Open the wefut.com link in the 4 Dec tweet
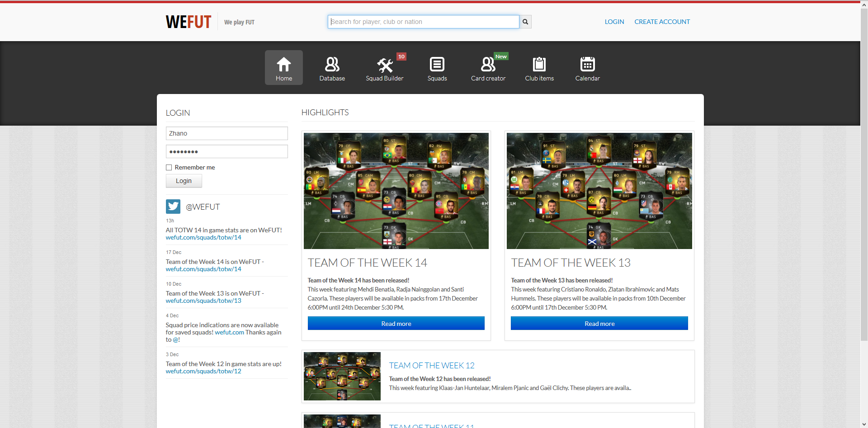The height and width of the screenshot is (428, 868). coord(229,332)
